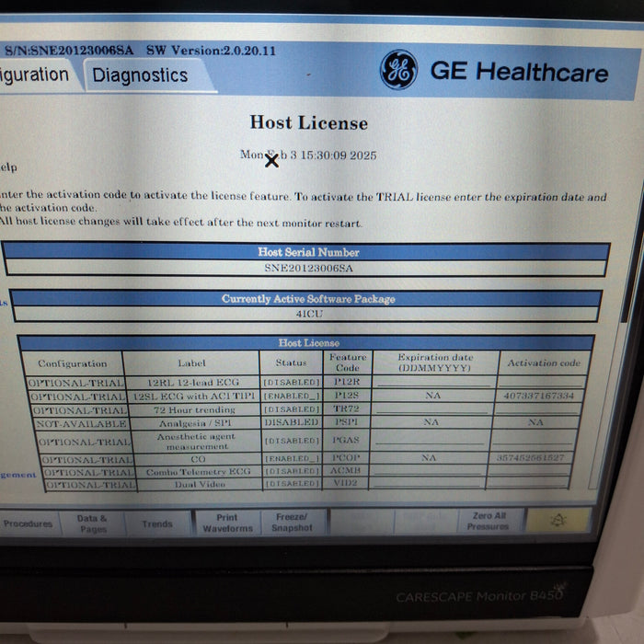
Task: Click the [ENABLED_] status for 12SL ECG
Action: 292,396
